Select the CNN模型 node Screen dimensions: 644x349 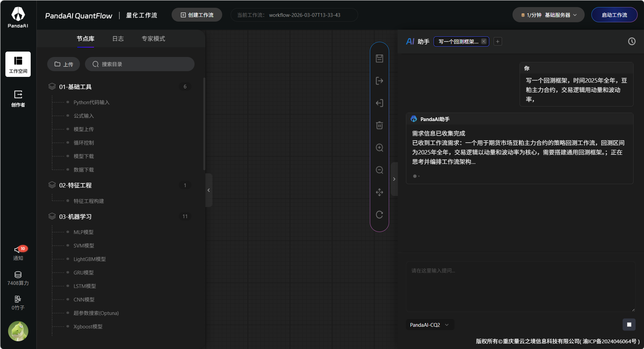tap(84, 299)
